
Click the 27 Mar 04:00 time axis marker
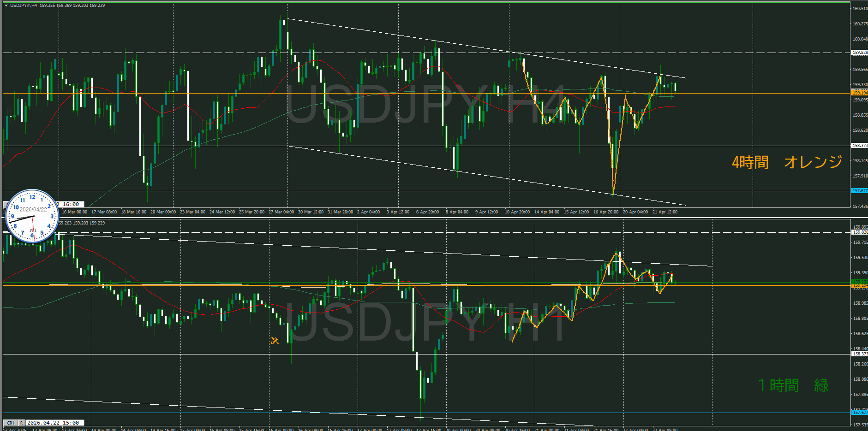281,212
